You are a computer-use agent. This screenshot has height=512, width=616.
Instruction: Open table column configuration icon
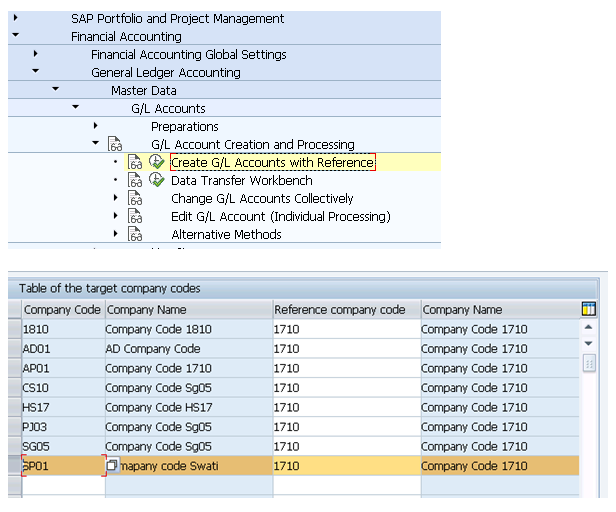coord(588,309)
